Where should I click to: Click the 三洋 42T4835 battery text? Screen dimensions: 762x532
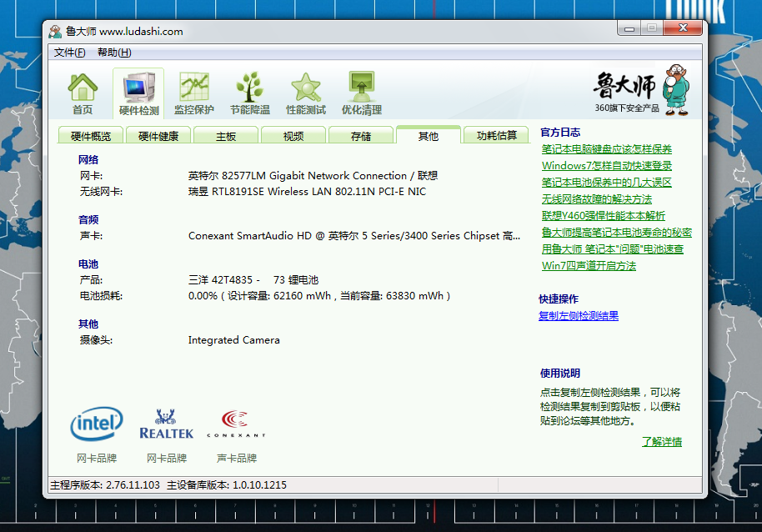point(253,280)
